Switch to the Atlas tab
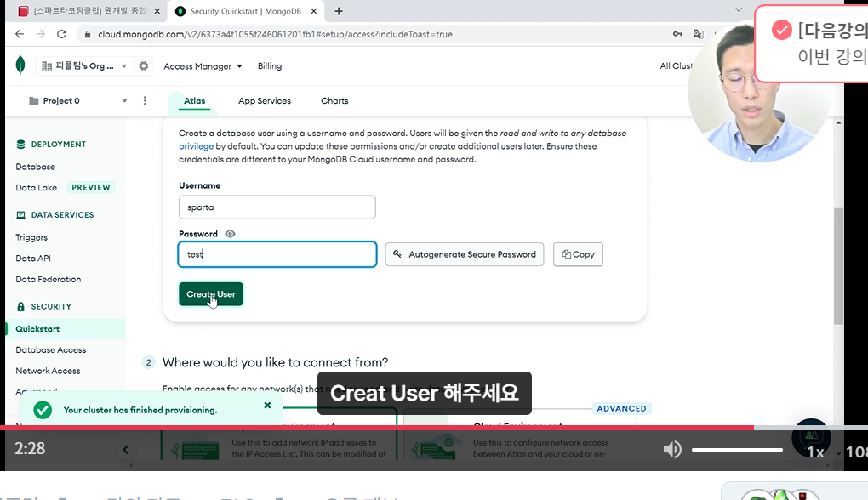Screen dimensions: 868x500 click(194, 100)
